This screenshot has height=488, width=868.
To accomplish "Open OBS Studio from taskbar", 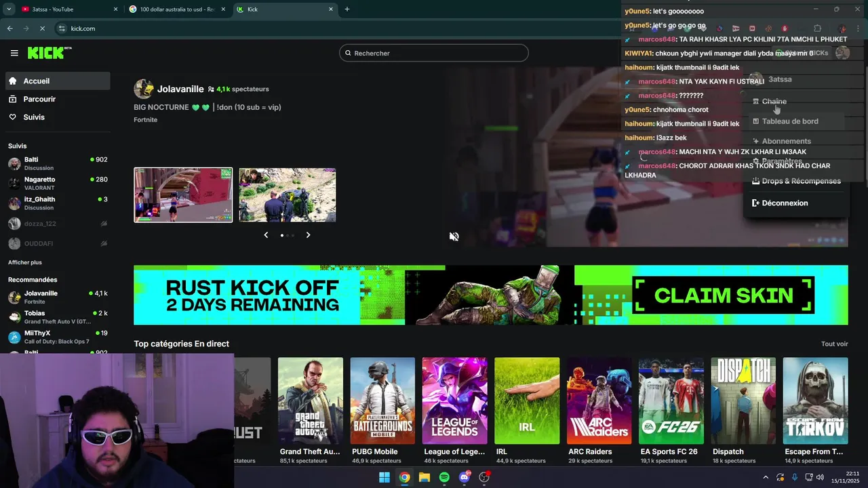I will [484, 477].
